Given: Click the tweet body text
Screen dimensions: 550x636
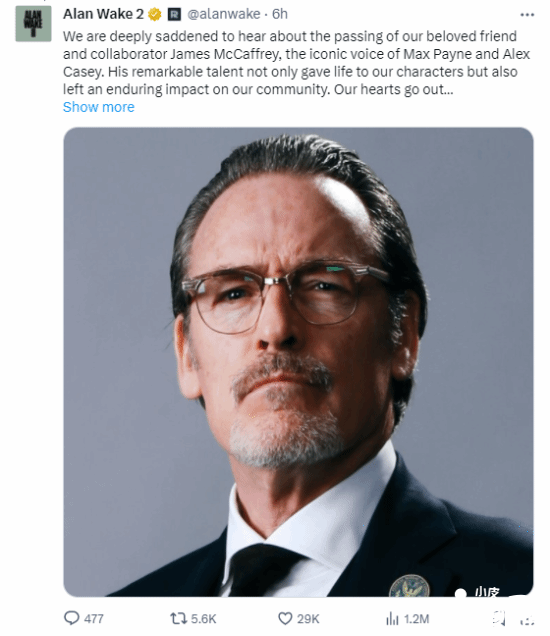Looking at the screenshot, I should pos(296,63).
